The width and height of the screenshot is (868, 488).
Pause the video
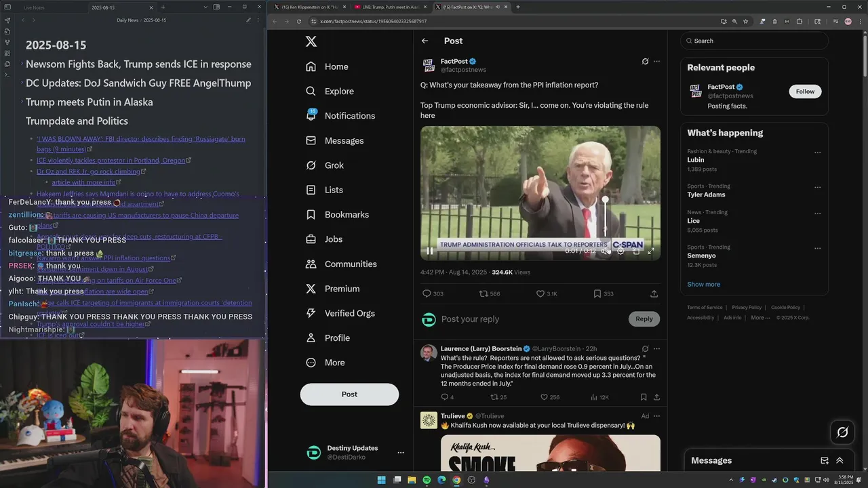coord(430,251)
